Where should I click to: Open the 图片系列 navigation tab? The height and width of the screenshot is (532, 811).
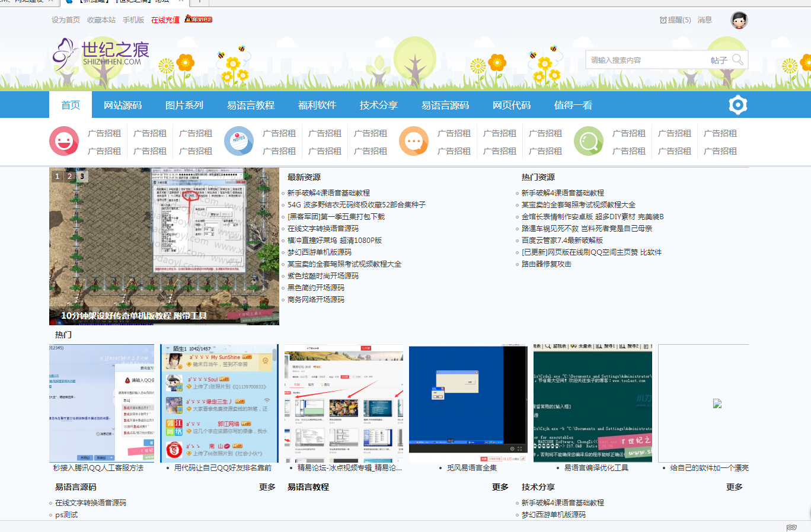point(184,105)
